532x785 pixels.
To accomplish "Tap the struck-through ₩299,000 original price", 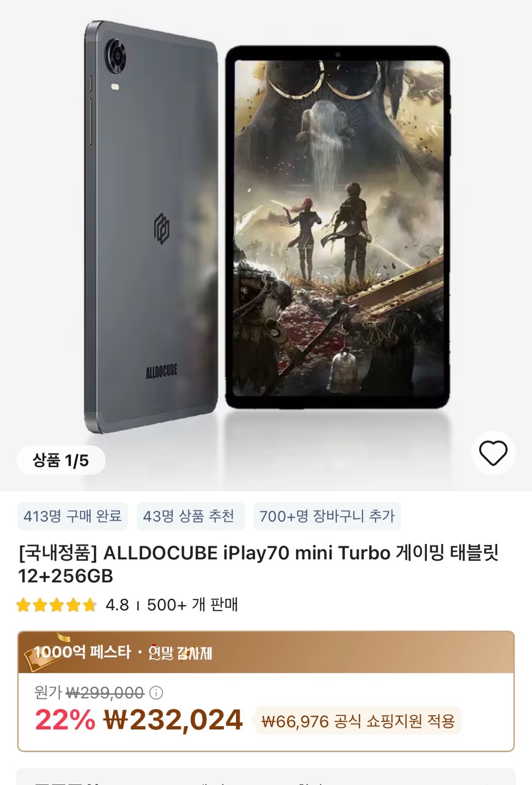I will tap(105, 693).
